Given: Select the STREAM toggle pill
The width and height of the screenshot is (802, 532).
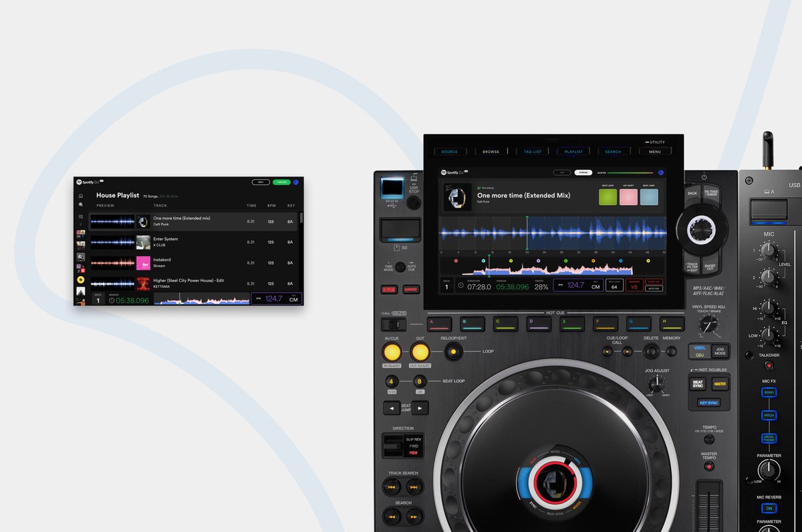Looking at the screenshot, I should (x=583, y=172).
